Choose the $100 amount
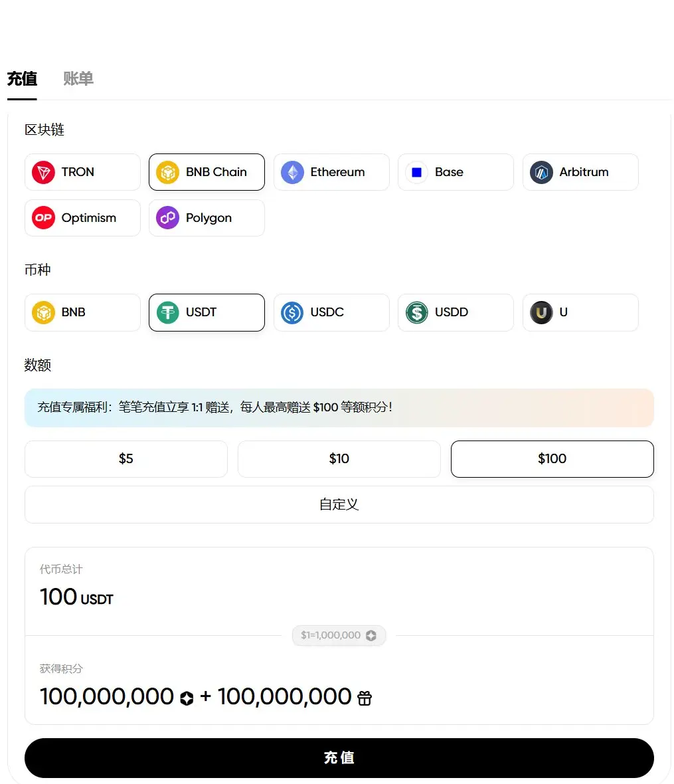This screenshot has height=784, width=674. click(x=552, y=459)
